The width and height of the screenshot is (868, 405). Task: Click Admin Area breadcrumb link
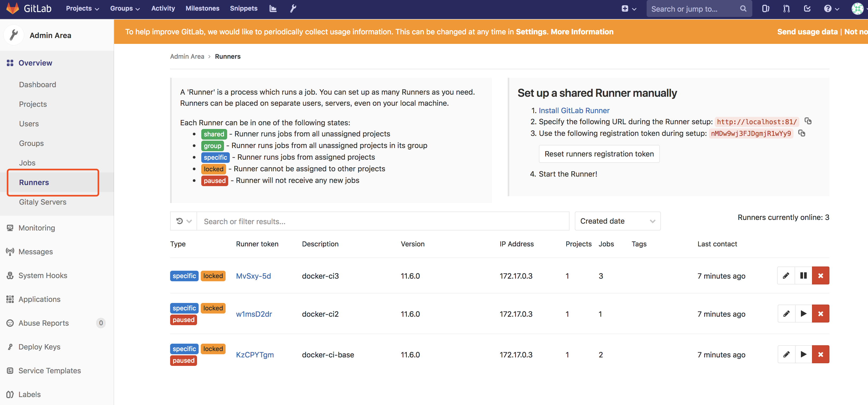click(187, 56)
